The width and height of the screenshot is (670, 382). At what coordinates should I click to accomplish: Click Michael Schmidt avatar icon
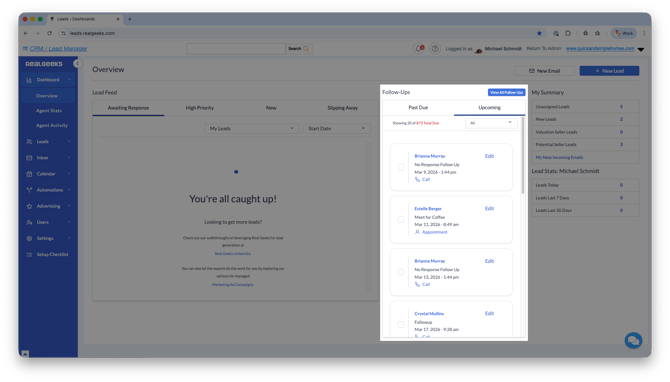[479, 50]
